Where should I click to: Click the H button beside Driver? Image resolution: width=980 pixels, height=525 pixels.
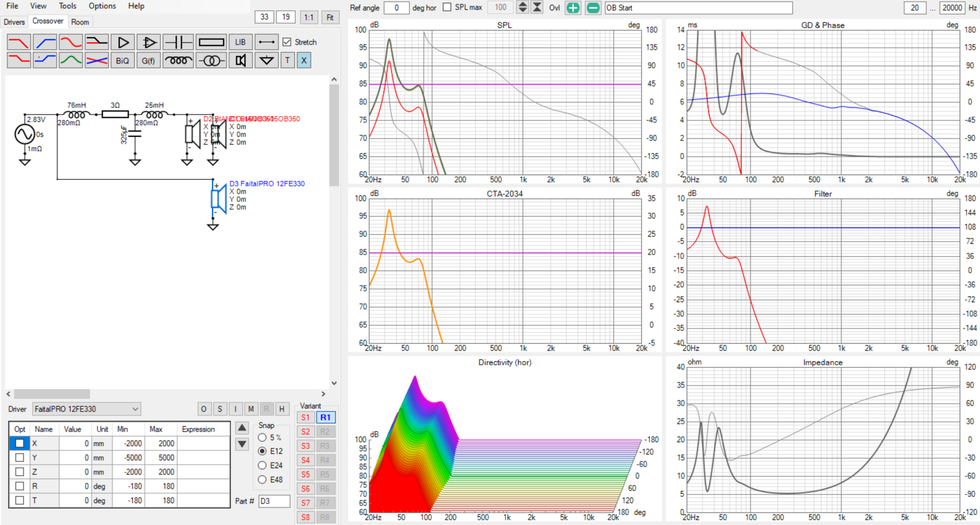282,409
